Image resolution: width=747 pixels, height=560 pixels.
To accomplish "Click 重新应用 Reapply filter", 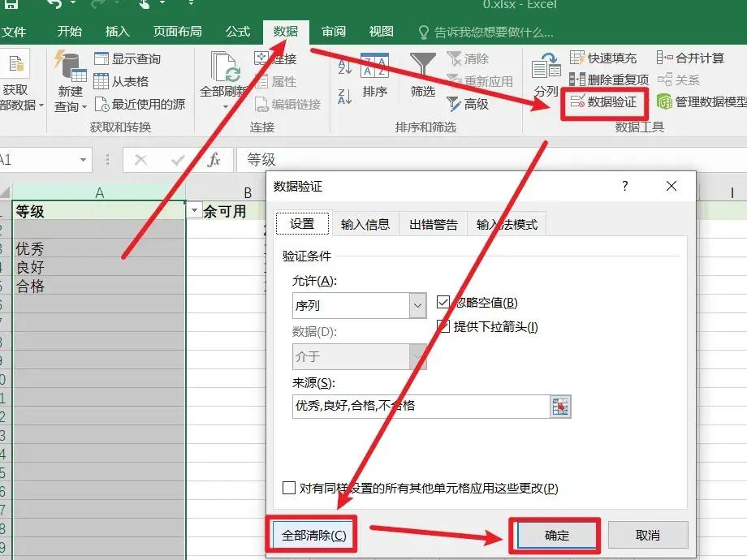I will (x=479, y=81).
